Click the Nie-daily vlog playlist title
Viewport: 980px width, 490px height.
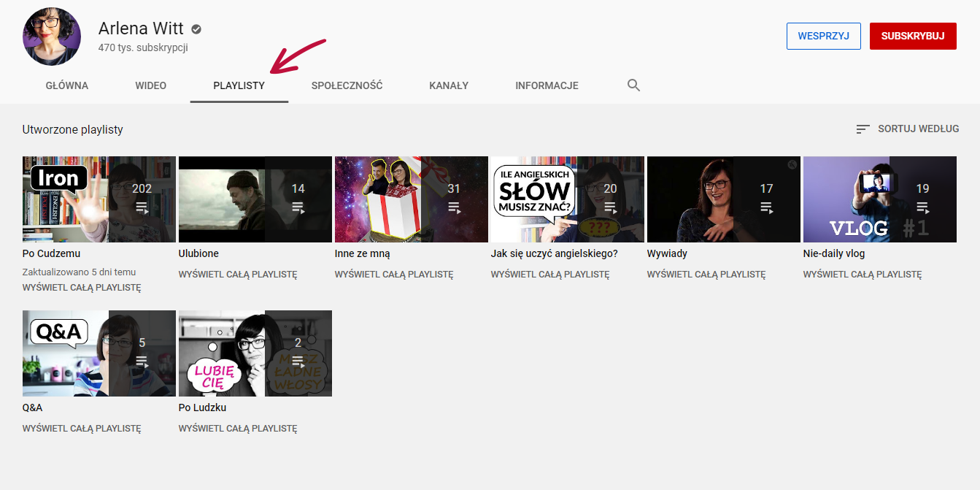point(834,253)
